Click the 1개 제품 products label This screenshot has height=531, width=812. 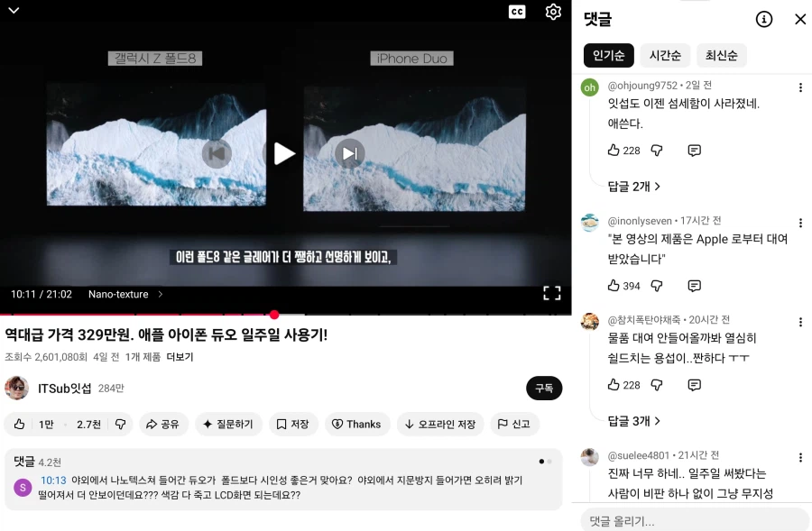143,357
